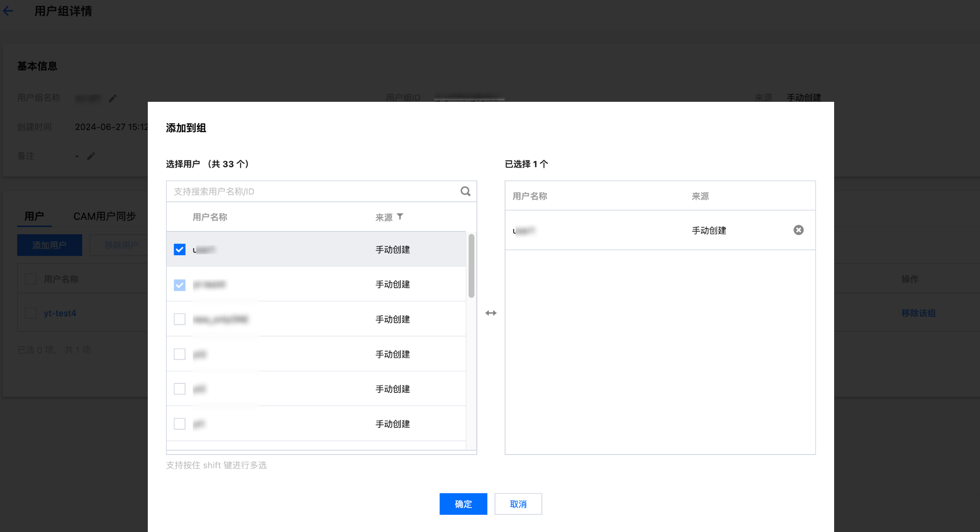Click the search magnifier icon

(x=465, y=191)
